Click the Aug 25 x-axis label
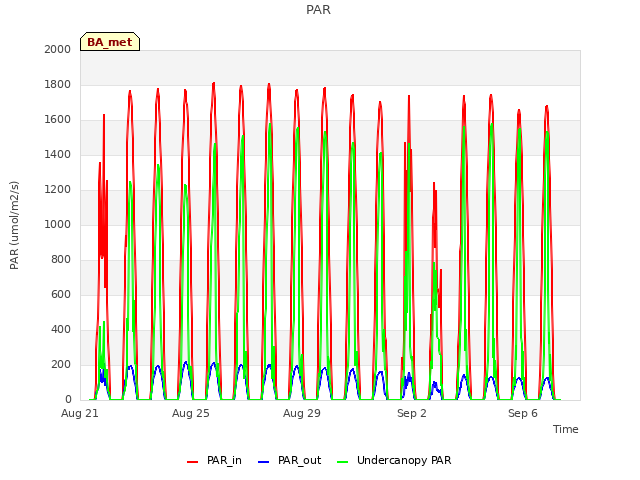Viewport: 640px width, 480px height. click(x=191, y=413)
